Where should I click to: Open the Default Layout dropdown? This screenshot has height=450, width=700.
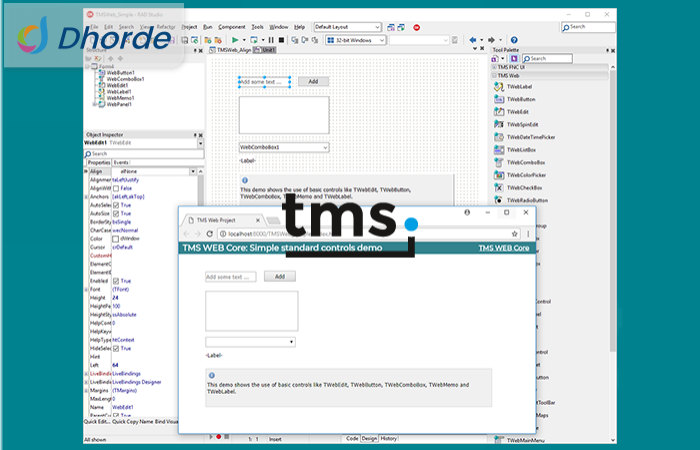pos(377,27)
